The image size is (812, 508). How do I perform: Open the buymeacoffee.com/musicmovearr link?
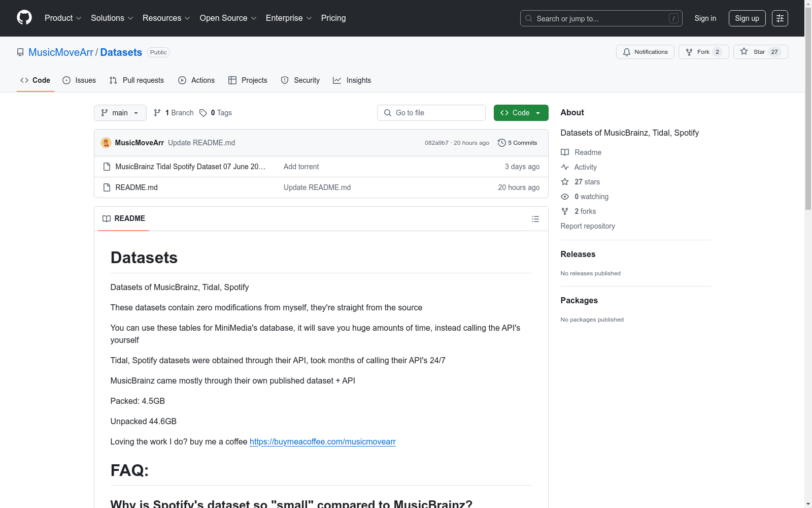click(323, 442)
